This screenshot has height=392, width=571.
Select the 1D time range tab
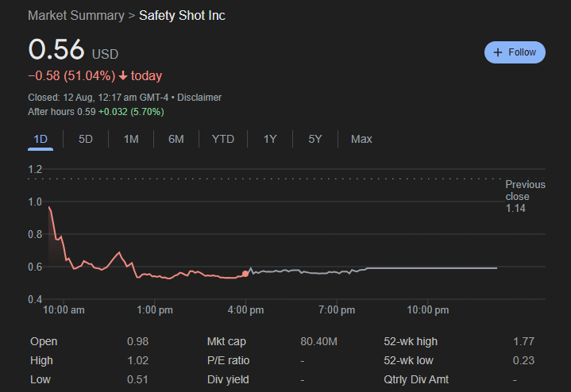click(41, 139)
